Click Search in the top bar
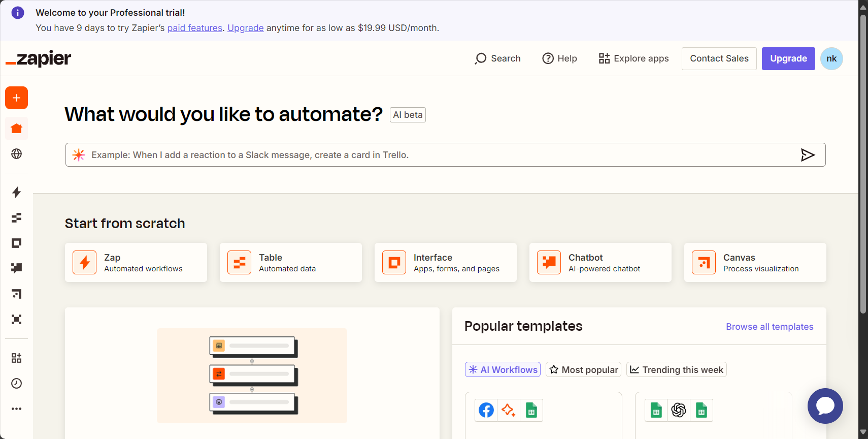Viewport: 868px width, 439px height. [x=497, y=58]
